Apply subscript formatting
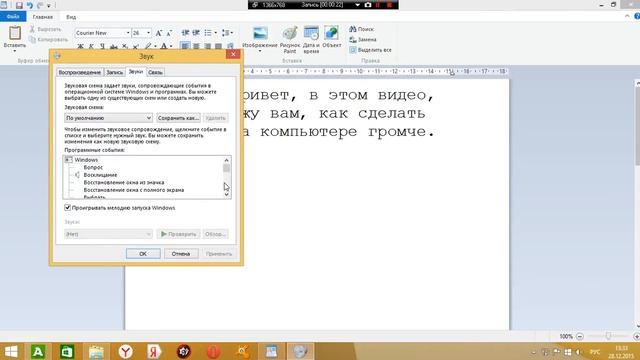Image resolution: width=640 pixels, height=360 pixels. 124,46
